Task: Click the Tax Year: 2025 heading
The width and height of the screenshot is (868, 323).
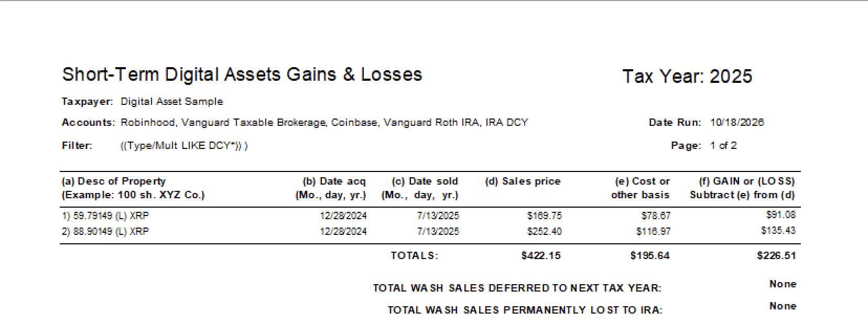Action: pos(687,77)
